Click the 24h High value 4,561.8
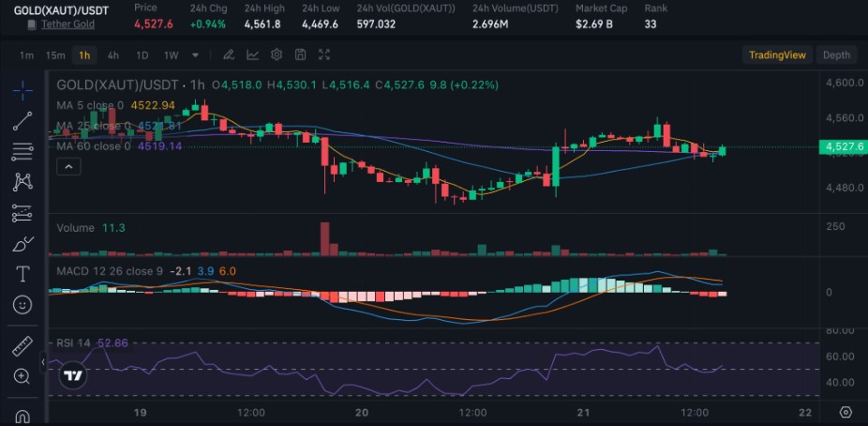 [262, 24]
